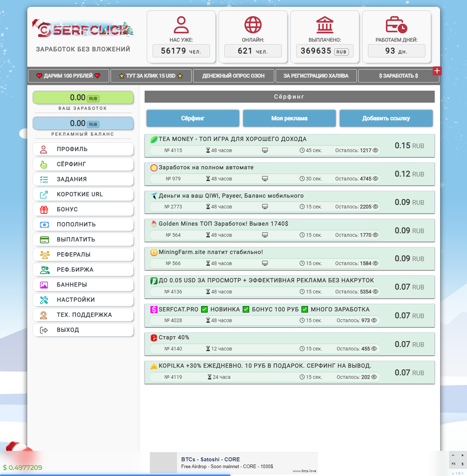Click the bitcoin favicon of MiningFarm.site
The width and height of the screenshot is (467, 476).
coord(154,252)
